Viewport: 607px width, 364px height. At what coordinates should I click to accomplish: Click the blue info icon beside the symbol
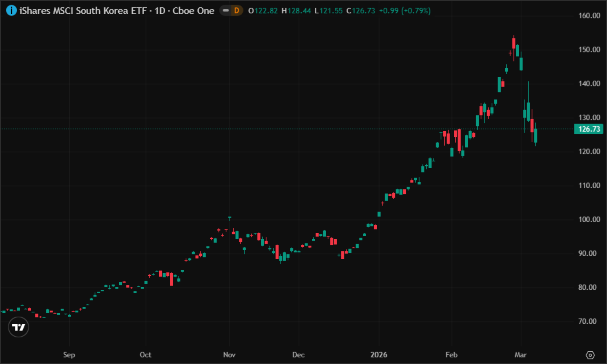pyautogui.click(x=11, y=11)
